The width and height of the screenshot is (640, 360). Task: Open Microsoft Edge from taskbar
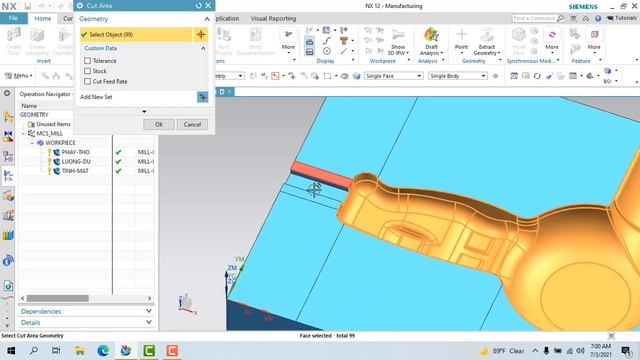tap(103, 350)
